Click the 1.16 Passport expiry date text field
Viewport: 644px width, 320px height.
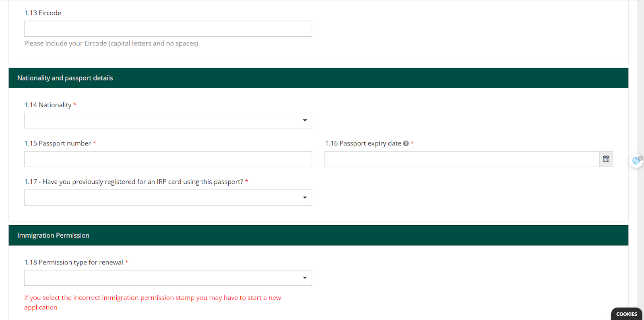pyautogui.click(x=462, y=159)
